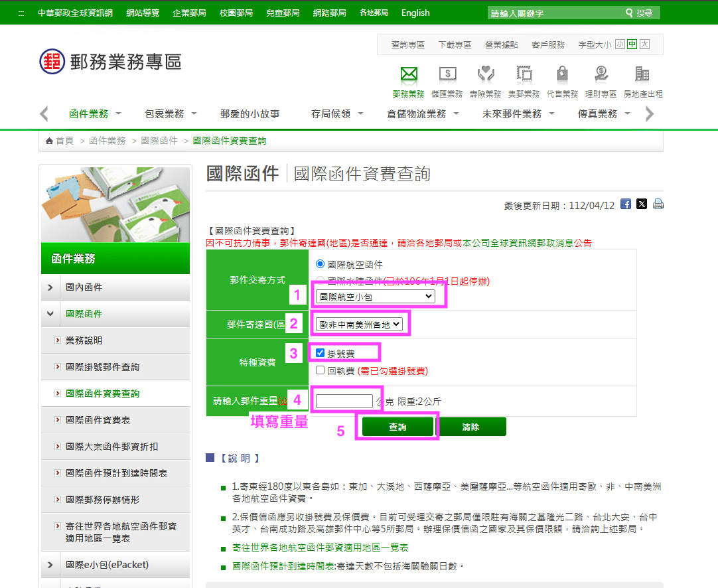Slide main menu left with arrow
718x588 pixels.
[x=44, y=113]
